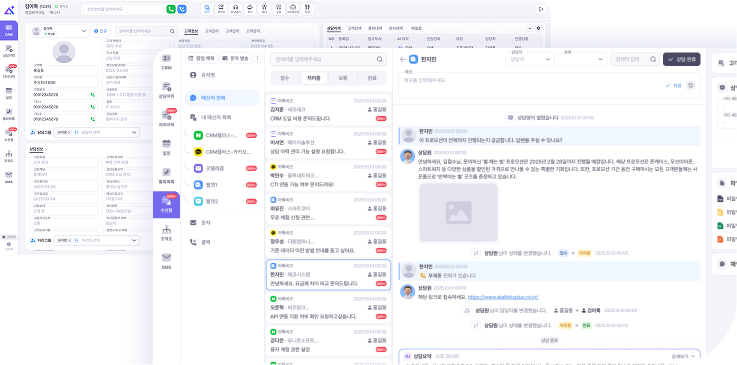Click the chat header search input
This screenshot has width=737, height=365.
point(635,59)
